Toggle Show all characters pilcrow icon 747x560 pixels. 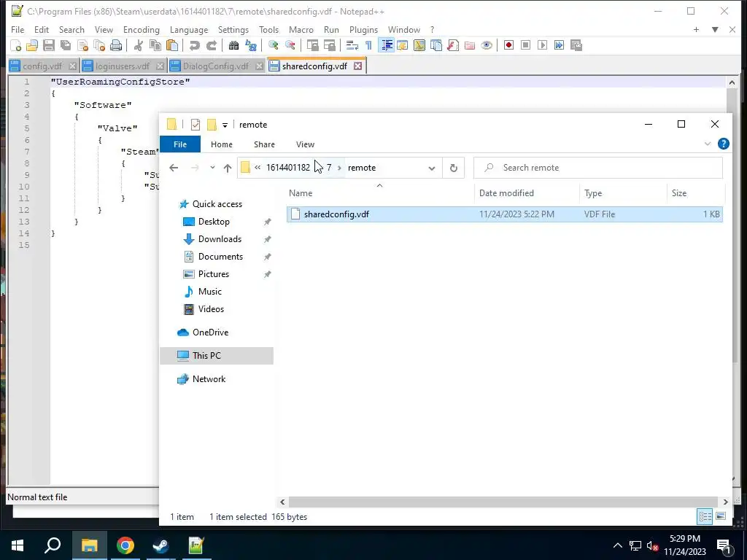tap(368, 45)
